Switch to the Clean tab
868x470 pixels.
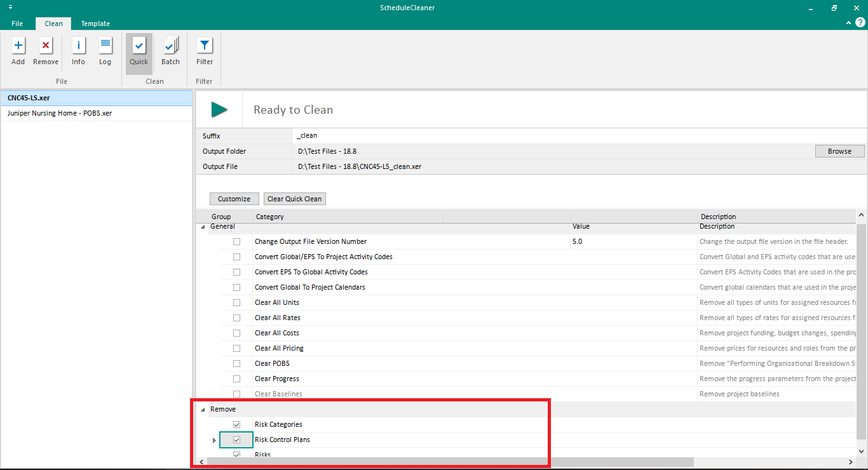coord(53,23)
